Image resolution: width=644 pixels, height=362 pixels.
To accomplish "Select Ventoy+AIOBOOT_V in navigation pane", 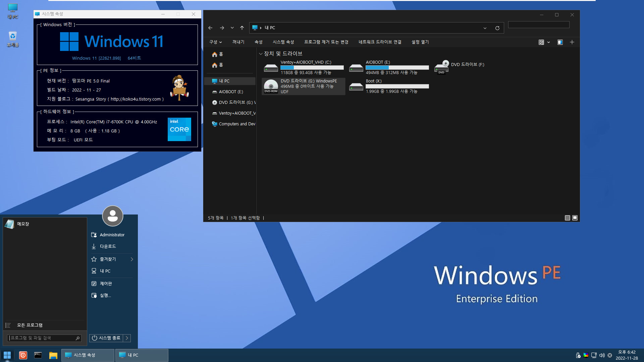I will [230, 113].
